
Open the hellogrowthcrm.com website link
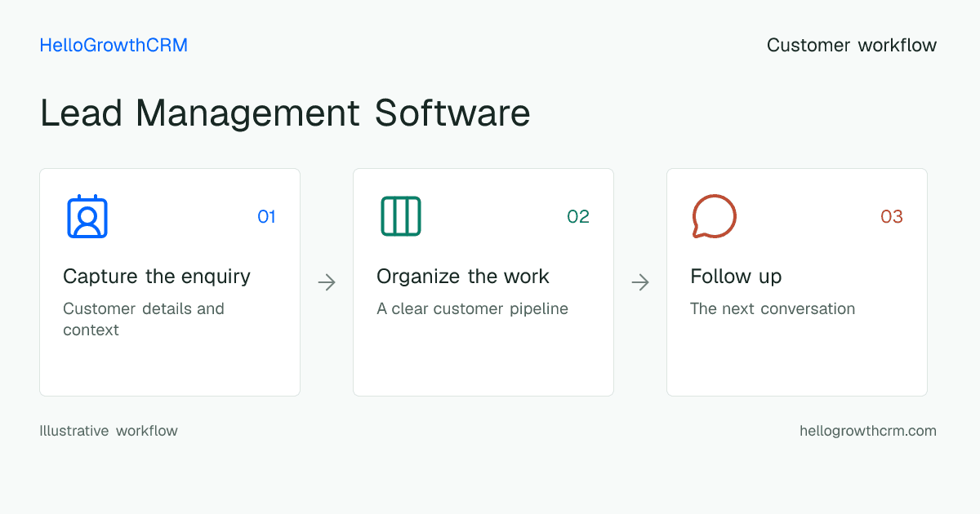[x=868, y=431]
